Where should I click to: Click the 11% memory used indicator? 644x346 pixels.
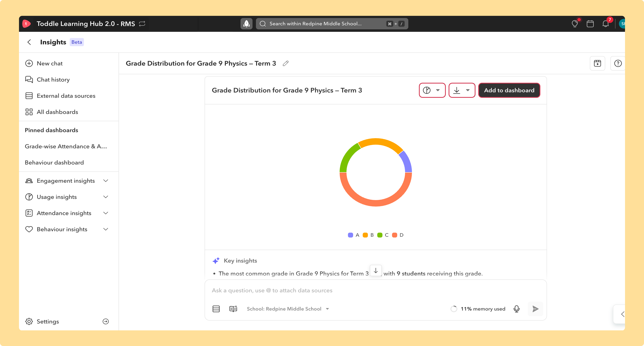pyautogui.click(x=478, y=309)
